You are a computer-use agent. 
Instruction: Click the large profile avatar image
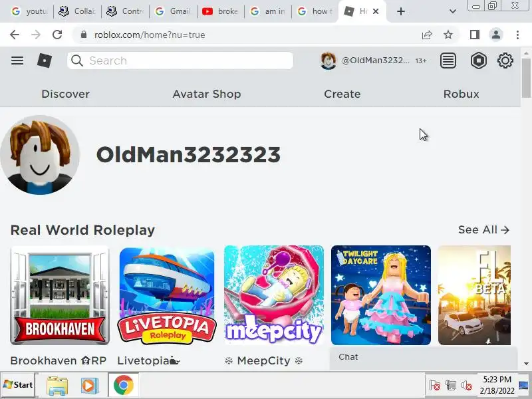click(x=40, y=155)
